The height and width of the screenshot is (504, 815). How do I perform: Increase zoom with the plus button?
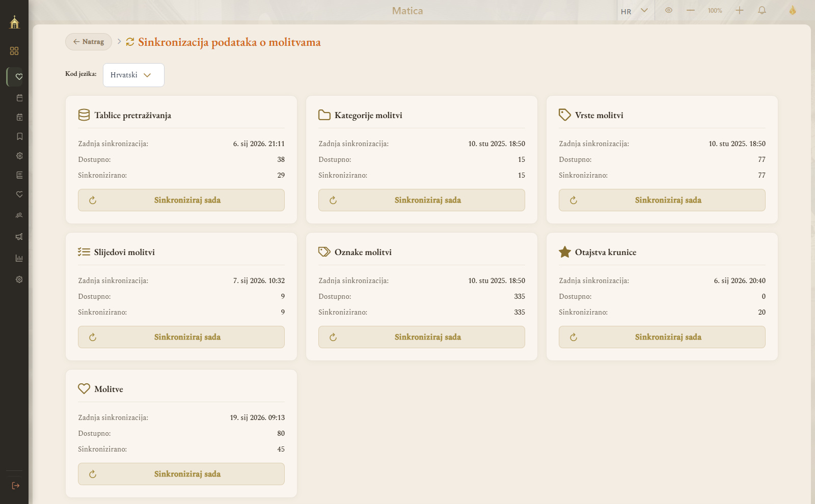(740, 10)
